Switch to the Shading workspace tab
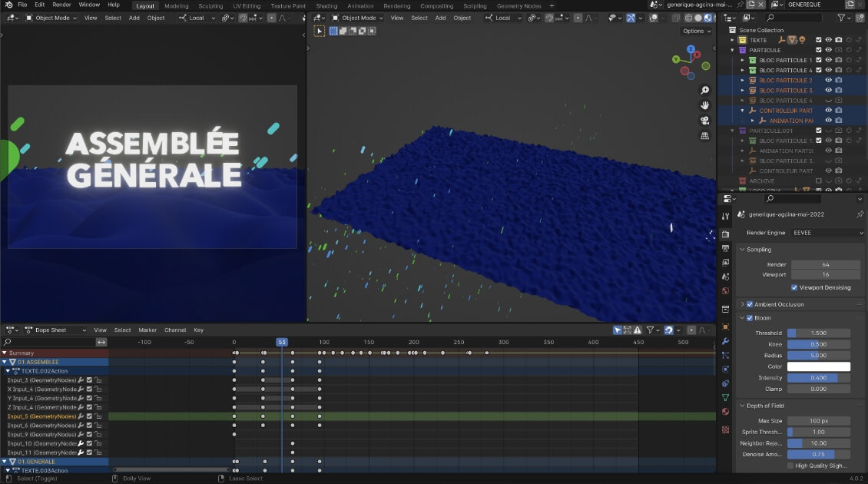 326,5
